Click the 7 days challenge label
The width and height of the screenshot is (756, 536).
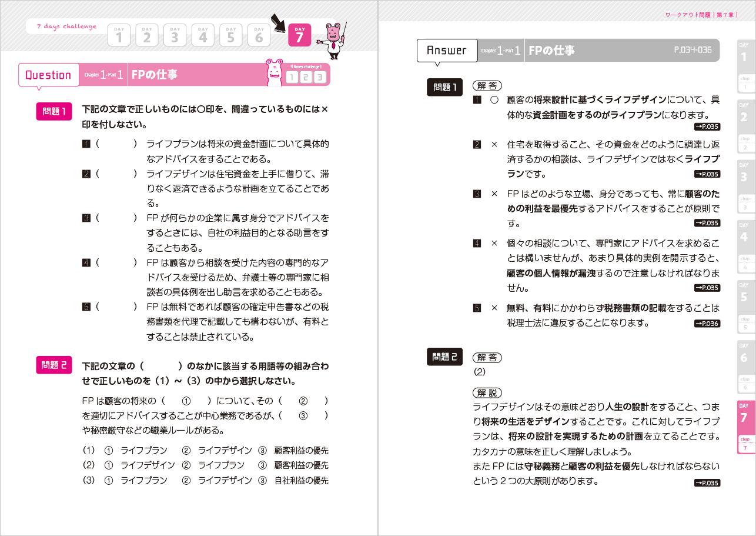click(x=66, y=26)
